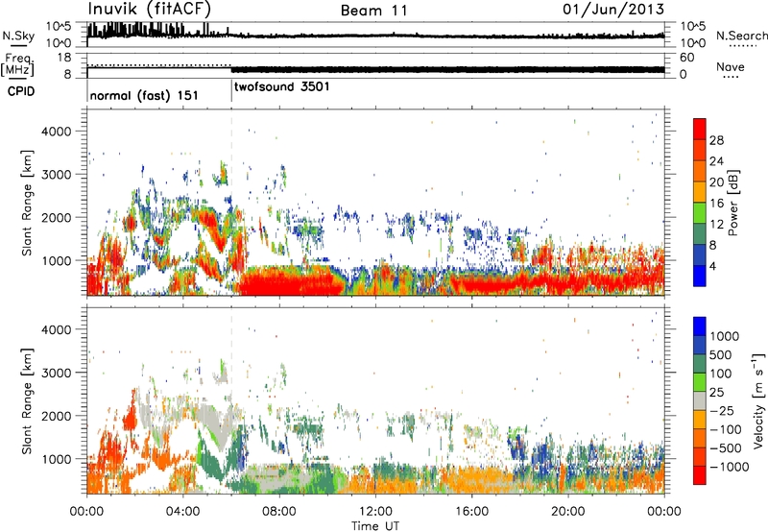The width and height of the screenshot is (768, 532).
Task: Click the blue top segment of Velocity colorbar
Action: pyautogui.click(x=700, y=326)
